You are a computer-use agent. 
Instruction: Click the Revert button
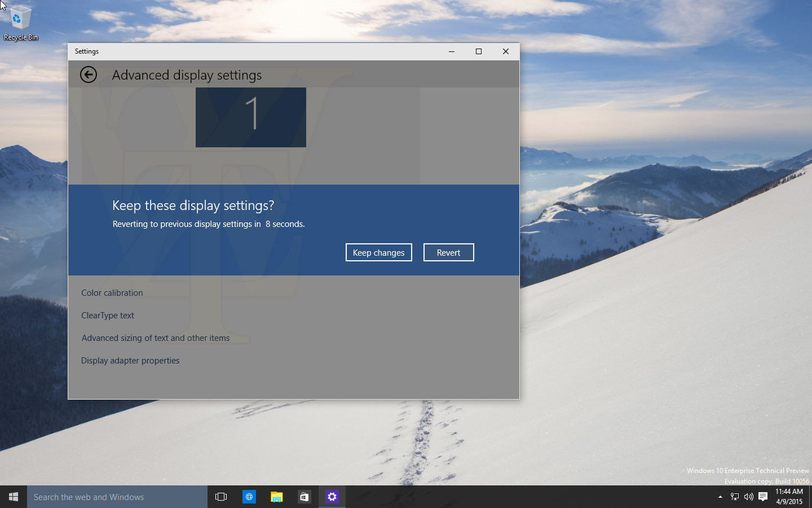point(448,252)
